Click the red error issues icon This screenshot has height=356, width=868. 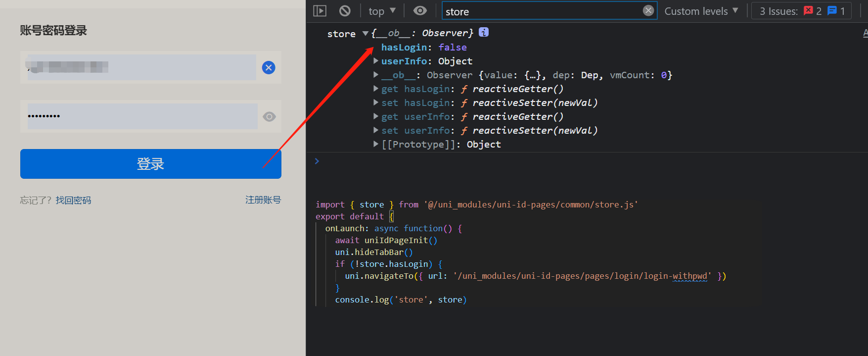tap(808, 10)
